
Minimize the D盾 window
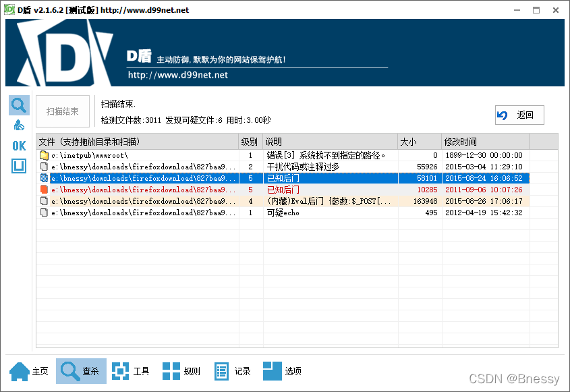(517, 10)
